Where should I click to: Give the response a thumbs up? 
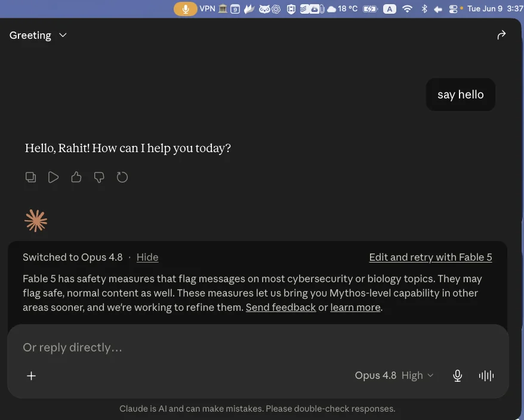tap(76, 177)
